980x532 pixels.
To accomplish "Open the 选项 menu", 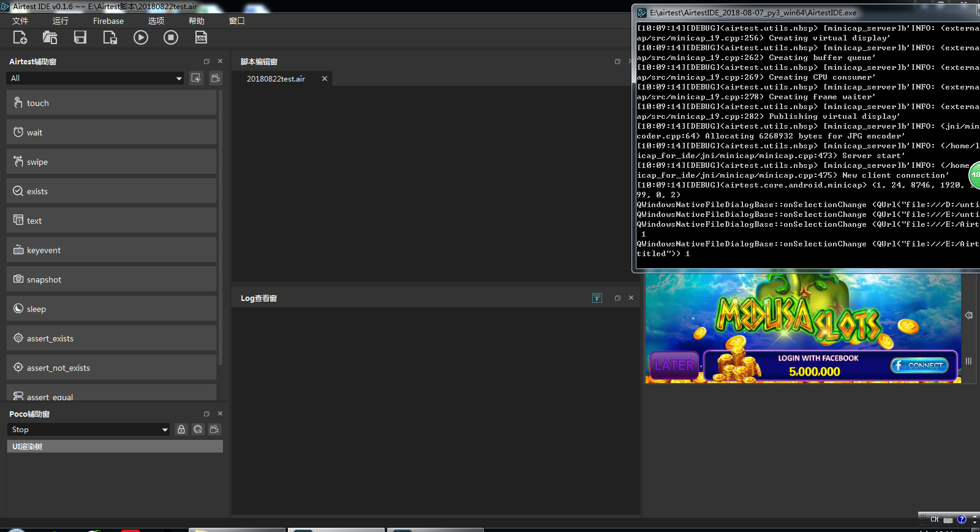I will 156,21.
